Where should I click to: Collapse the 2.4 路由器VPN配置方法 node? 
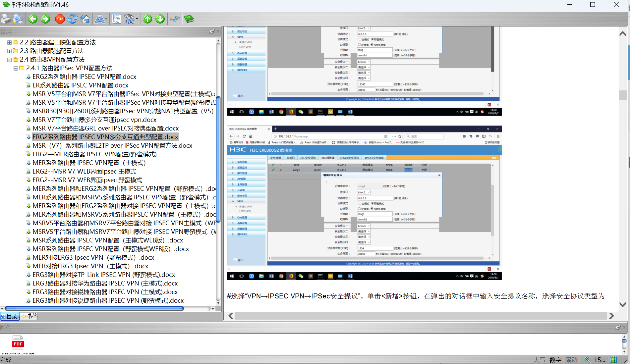pos(9,60)
